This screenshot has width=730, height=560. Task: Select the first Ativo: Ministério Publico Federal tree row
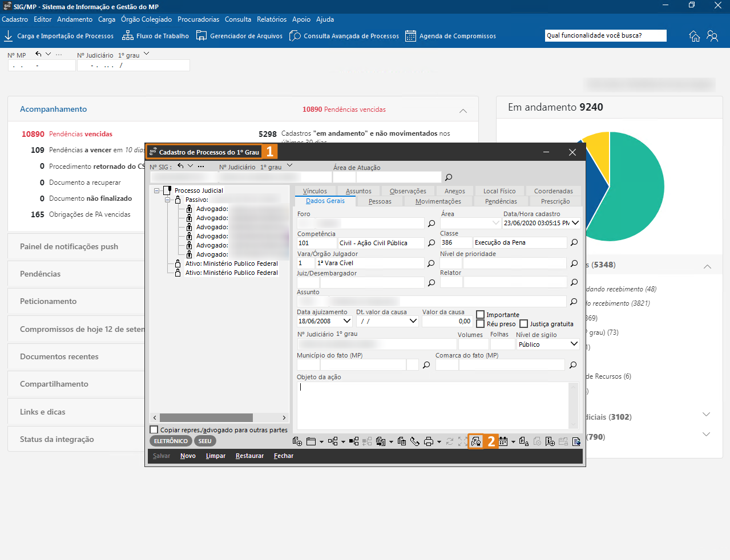[x=231, y=264]
